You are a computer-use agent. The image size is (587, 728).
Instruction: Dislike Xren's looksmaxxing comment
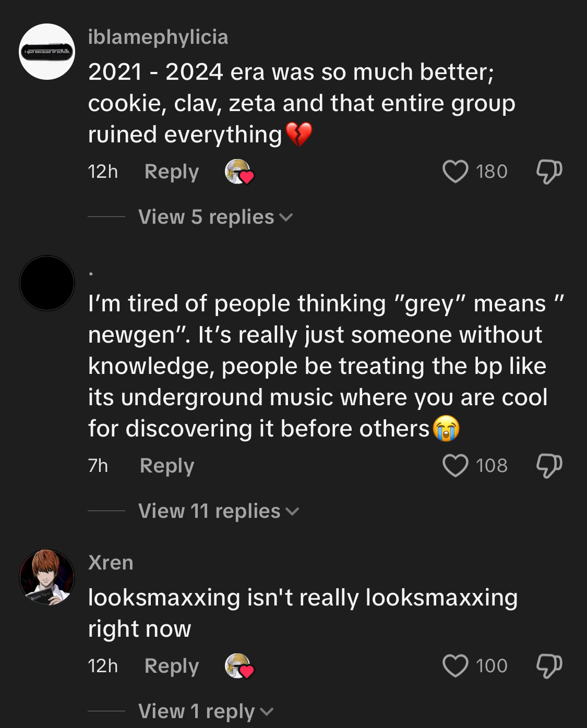(549, 666)
